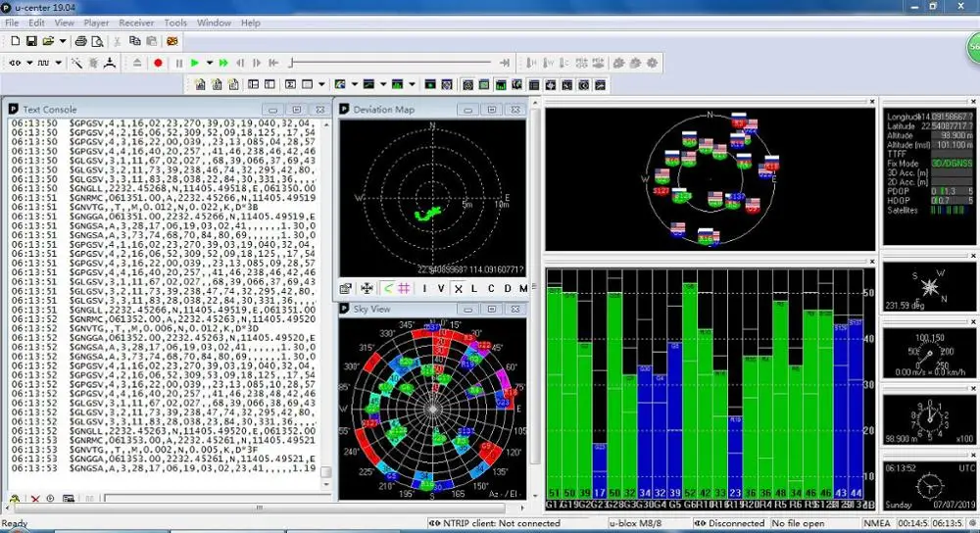Image resolution: width=980 pixels, height=533 pixels.
Task: Click the u-blox M8/8 status bar entry
Action: click(x=636, y=523)
